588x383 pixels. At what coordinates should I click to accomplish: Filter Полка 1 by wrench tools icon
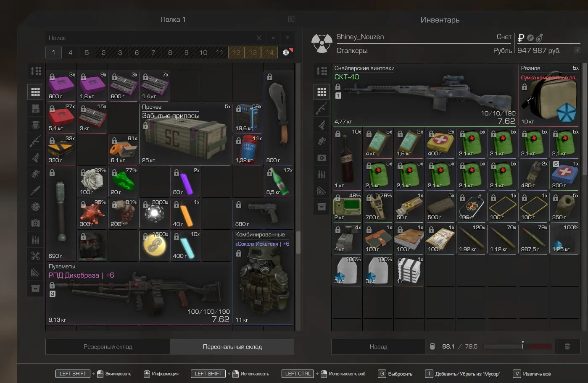[36, 256]
